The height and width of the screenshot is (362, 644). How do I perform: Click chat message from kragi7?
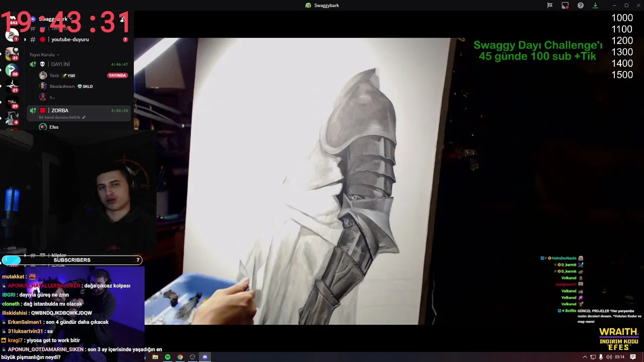41,340
